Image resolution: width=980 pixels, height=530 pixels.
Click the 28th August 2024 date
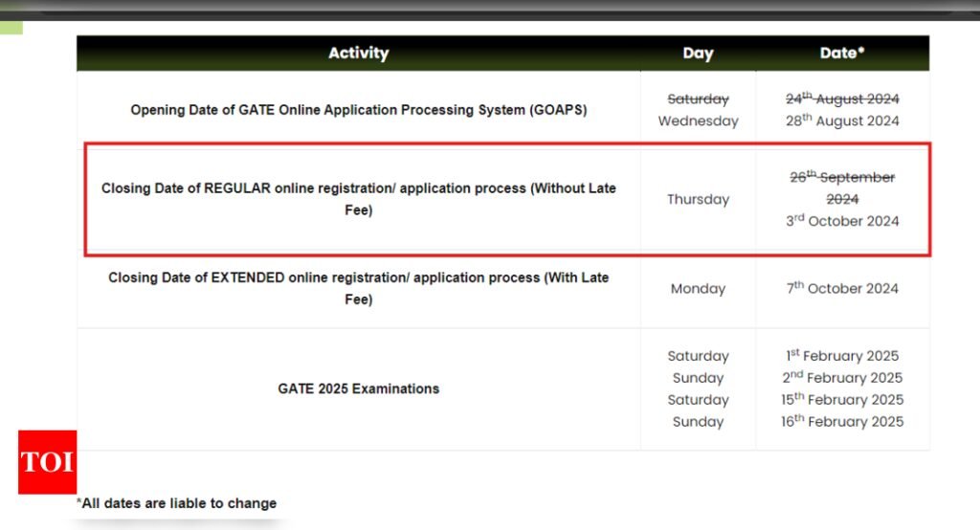click(842, 120)
